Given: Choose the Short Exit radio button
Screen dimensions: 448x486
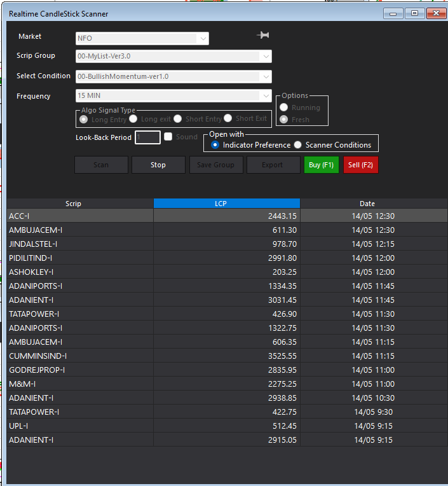Looking at the screenshot, I should [x=228, y=118].
